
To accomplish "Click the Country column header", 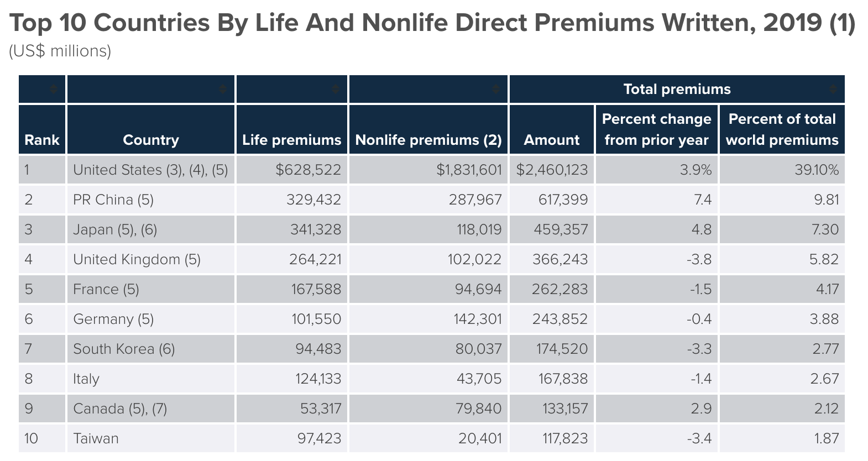I will 151,140.
